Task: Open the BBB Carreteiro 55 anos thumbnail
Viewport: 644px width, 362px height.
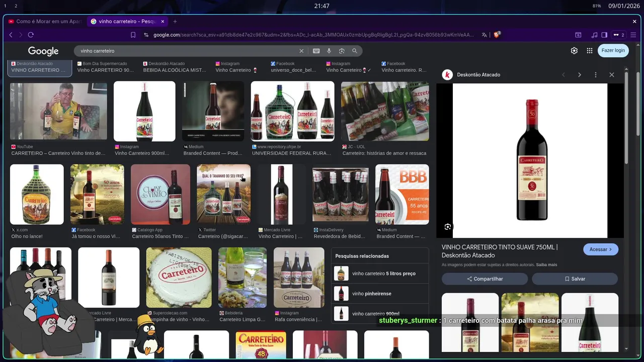Action: [402, 194]
